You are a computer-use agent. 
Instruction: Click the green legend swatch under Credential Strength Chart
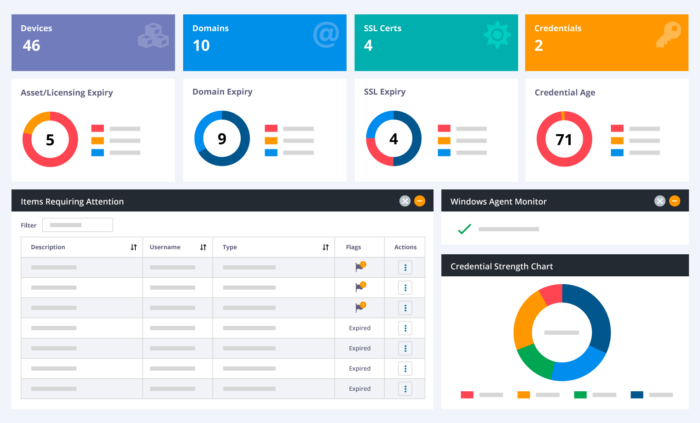[580, 395]
